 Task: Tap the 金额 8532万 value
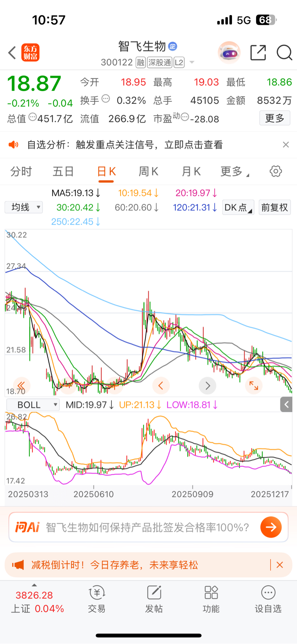274,101
